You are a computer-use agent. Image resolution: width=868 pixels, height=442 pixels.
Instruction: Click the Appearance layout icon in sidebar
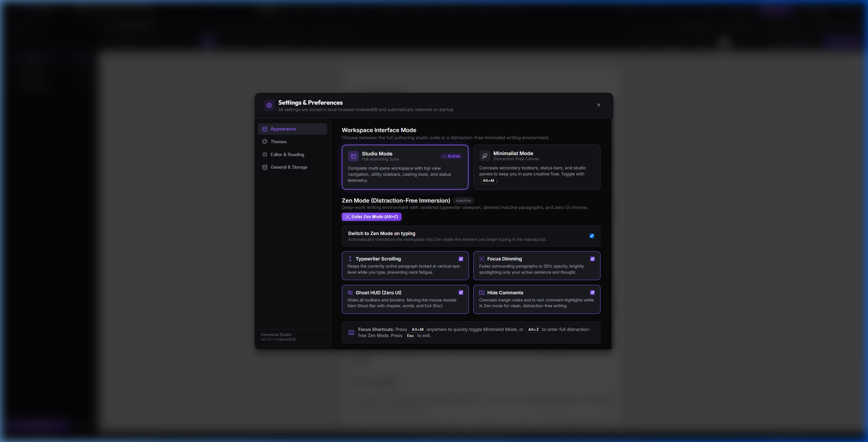[x=265, y=129]
